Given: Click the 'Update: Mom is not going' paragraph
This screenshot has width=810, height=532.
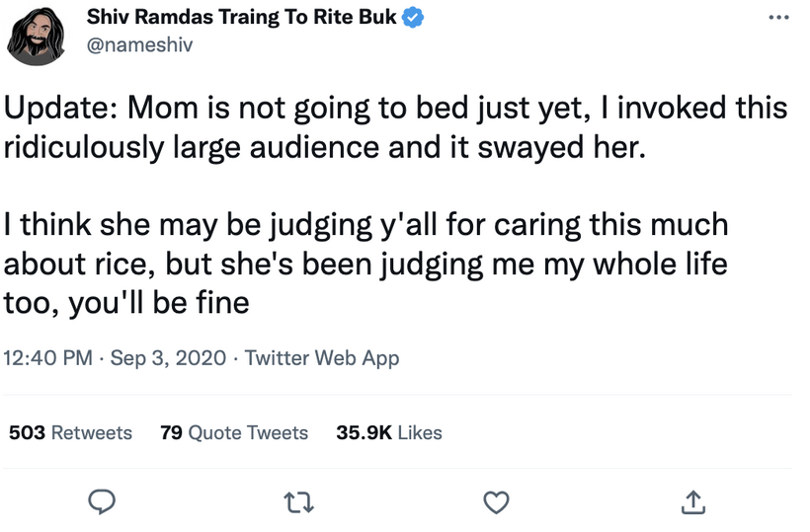Looking at the screenshot, I should [x=395, y=127].
